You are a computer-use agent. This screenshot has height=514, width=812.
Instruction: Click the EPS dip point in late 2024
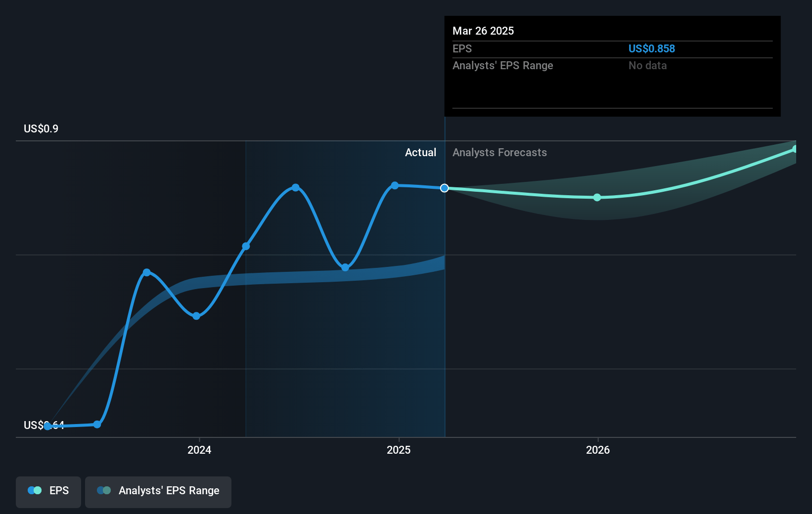click(345, 267)
